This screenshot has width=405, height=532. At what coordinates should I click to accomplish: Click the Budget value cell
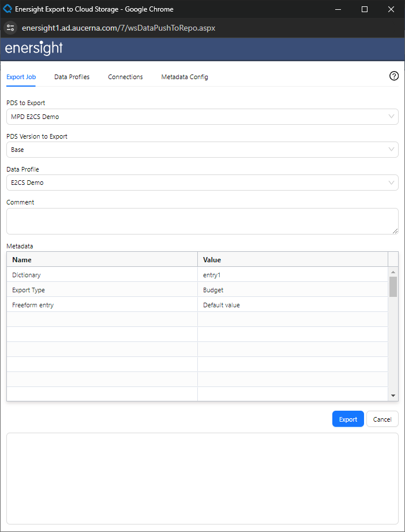[293, 290]
